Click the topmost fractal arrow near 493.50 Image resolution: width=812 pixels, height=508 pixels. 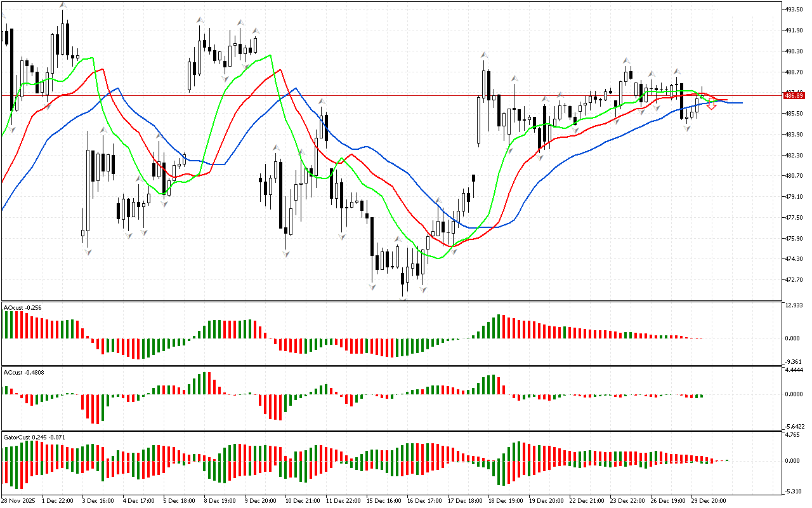click(x=62, y=6)
